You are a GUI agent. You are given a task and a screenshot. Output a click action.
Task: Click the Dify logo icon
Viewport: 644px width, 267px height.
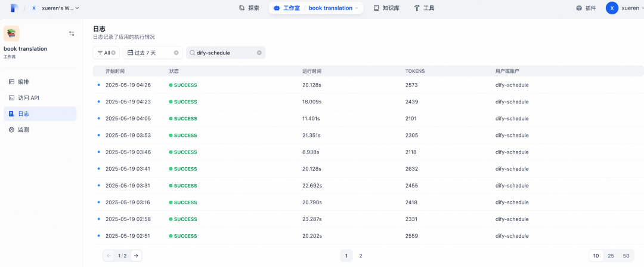point(14,8)
